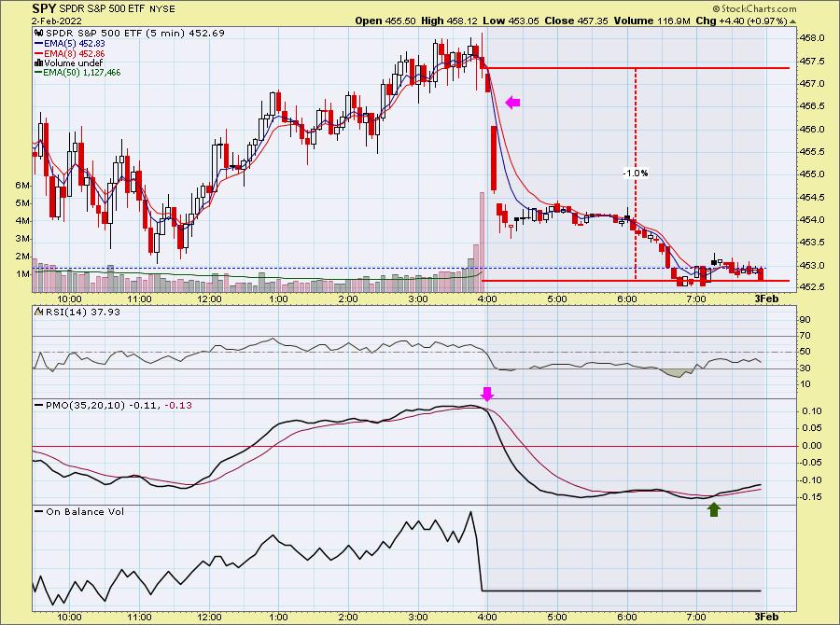Click the green line swatch for EMA(50)

(38, 73)
